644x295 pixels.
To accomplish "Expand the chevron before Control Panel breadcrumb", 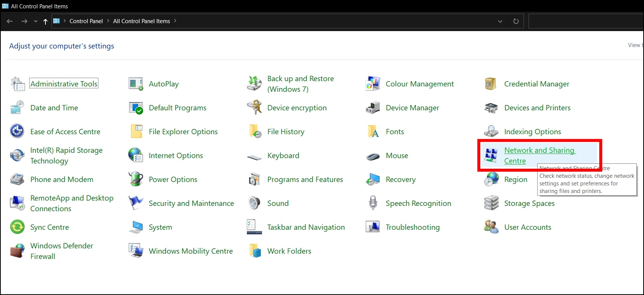I will point(65,21).
